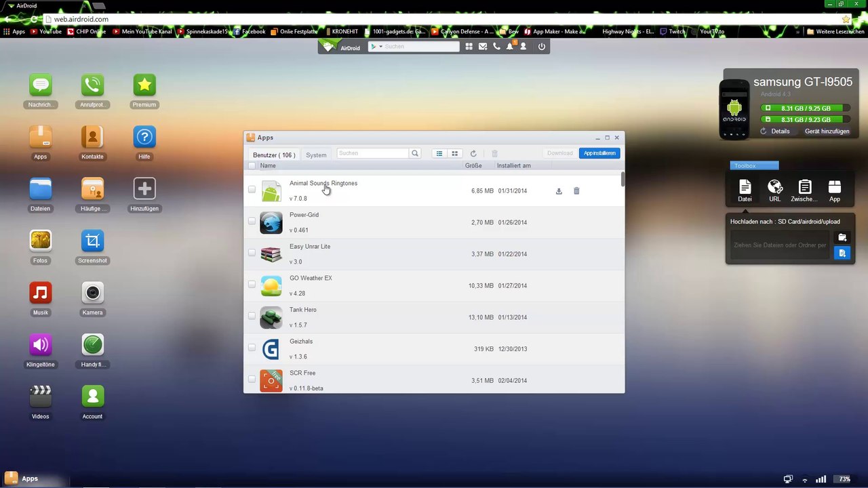This screenshot has width=868, height=488.
Task: Open the Fotos desktop icon
Action: point(41,241)
